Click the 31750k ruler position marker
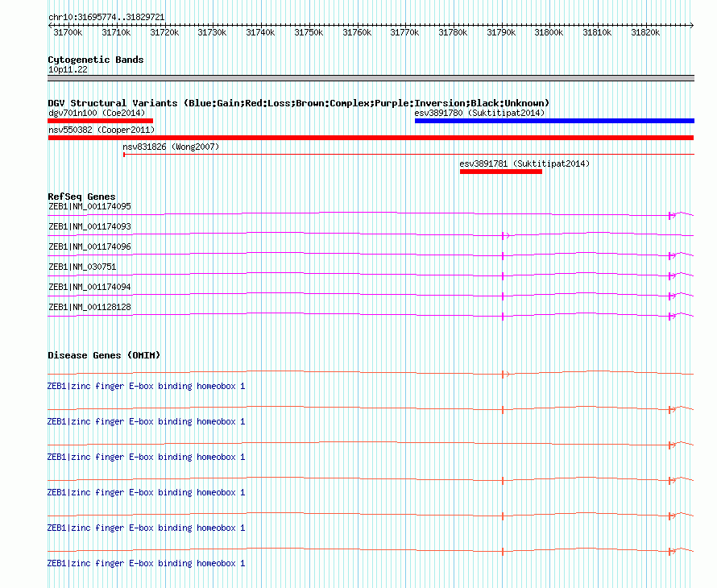Screen dimensions: 717x588 pyautogui.click(x=309, y=32)
